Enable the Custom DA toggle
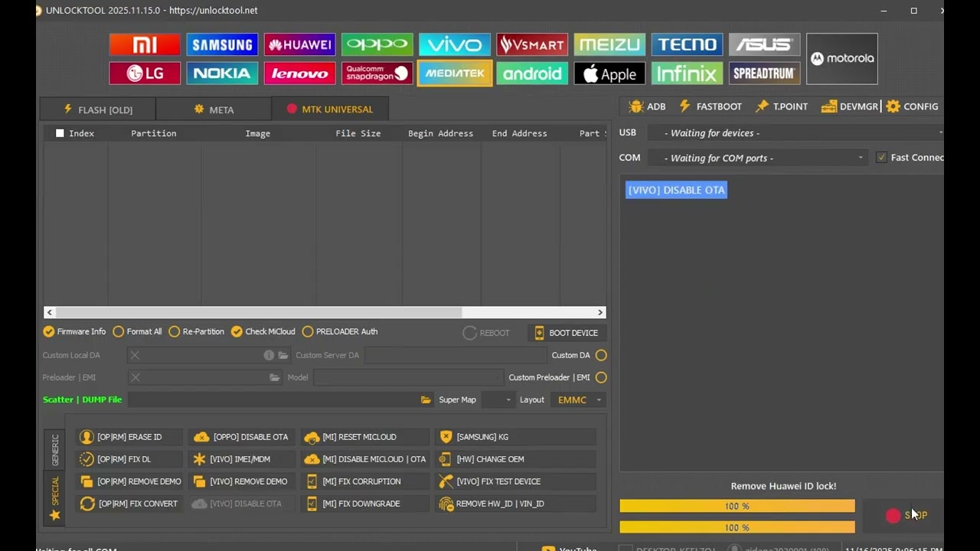 point(601,355)
